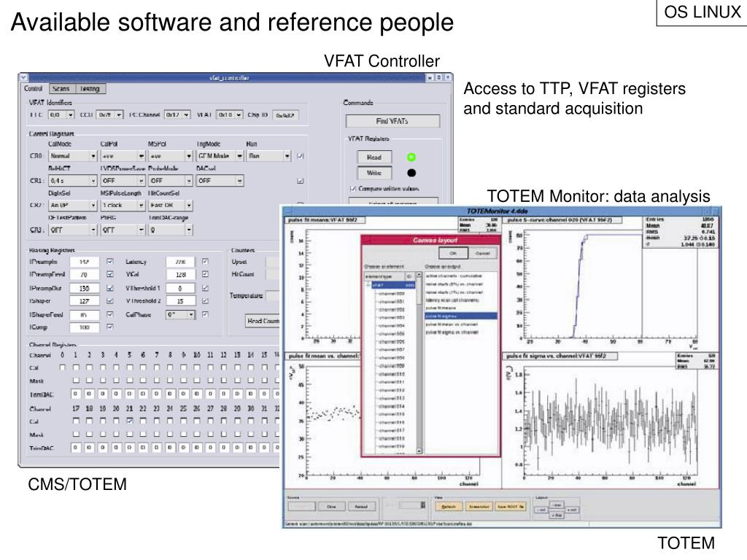
Task: Check the Mask checkbox for channel 5
Action: click(130, 381)
